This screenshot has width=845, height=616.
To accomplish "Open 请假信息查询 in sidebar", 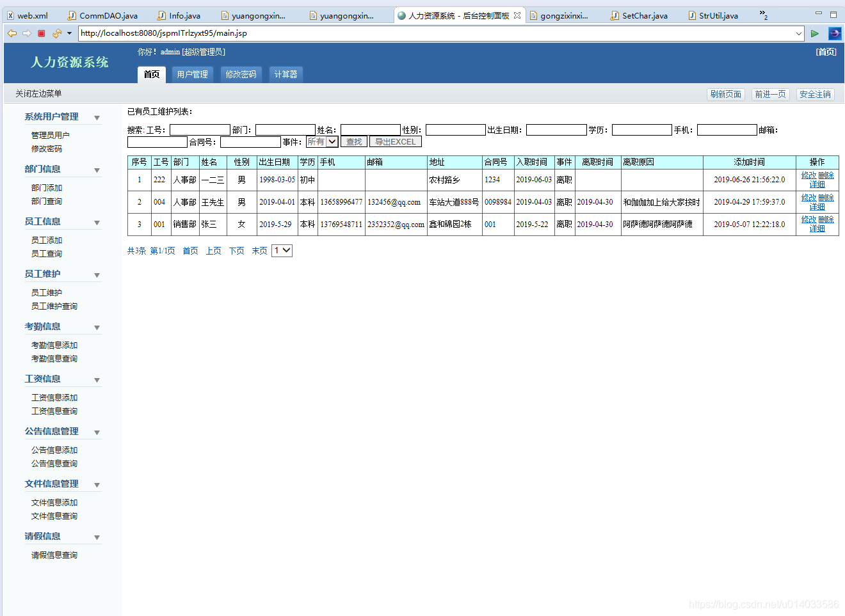I will click(54, 555).
